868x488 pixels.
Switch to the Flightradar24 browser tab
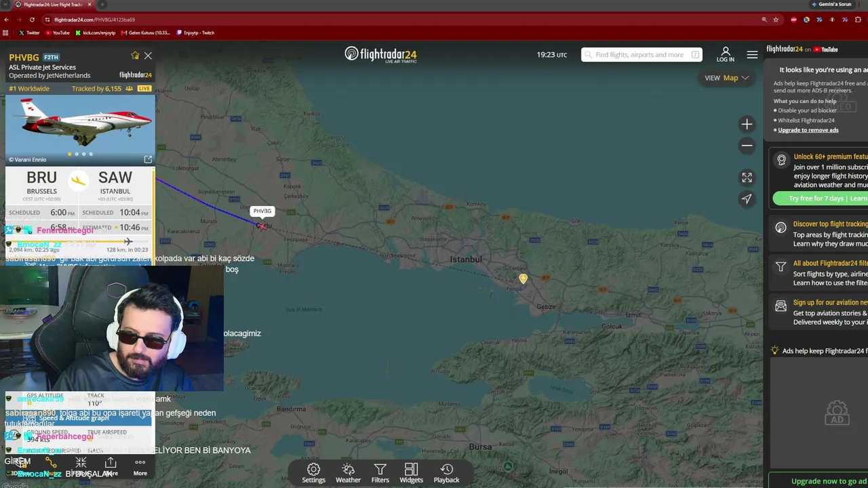tap(53, 4)
